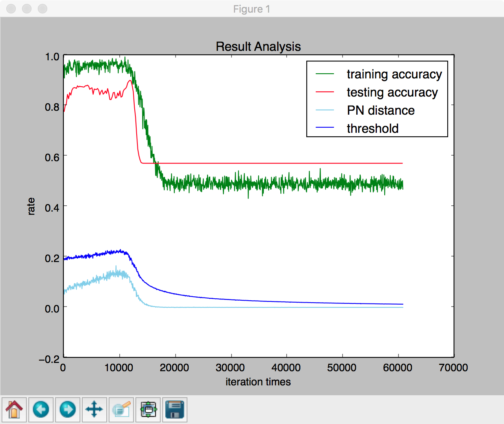The image size is (504, 424).
Task: Click the Figure 1 title bar text
Action: [x=252, y=9]
